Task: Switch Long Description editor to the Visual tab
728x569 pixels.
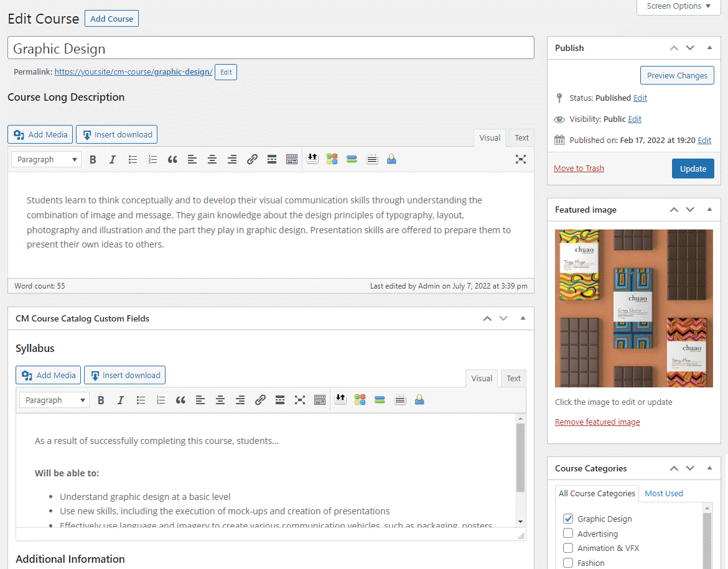Action: (490, 138)
